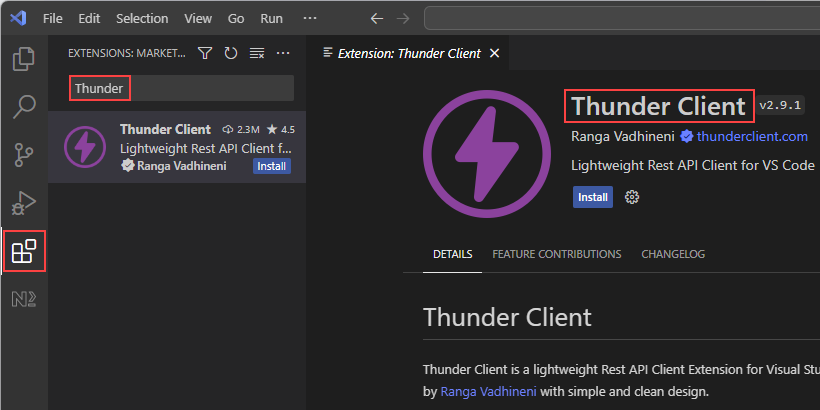Show more menu items via ellipsis
This screenshot has height=410, width=820.
click(x=310, y=18)
